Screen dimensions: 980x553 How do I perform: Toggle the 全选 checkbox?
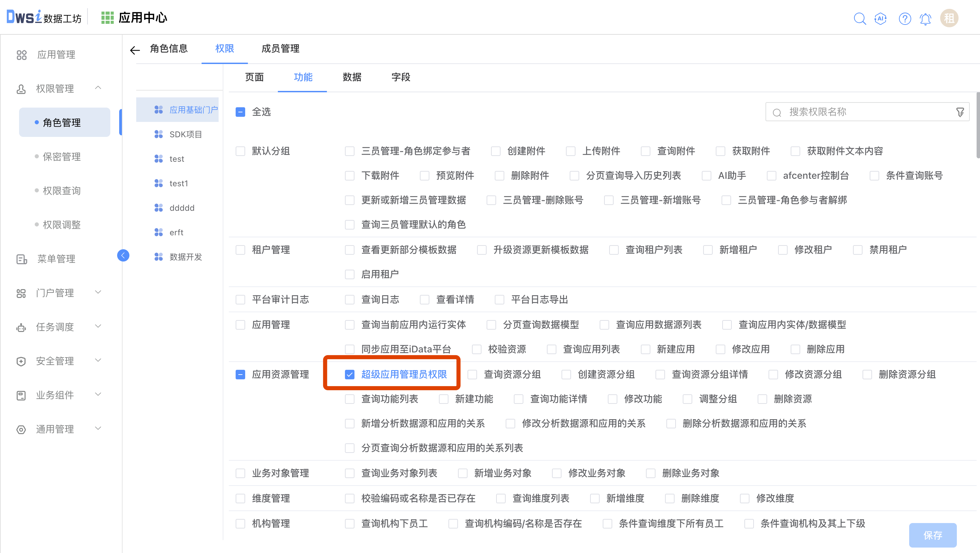pyautogui.click(x=240, y=112)
